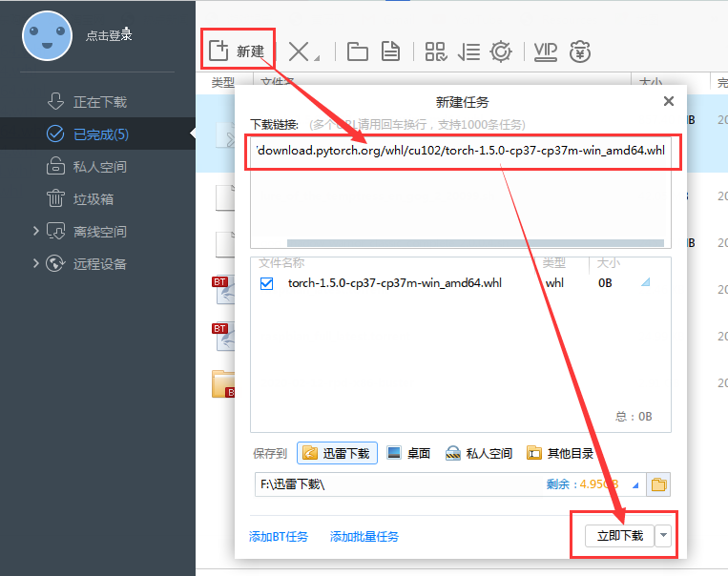The image size is (728, 576).
Task: Click the 大小 column header in dialog
Action: 608,263
